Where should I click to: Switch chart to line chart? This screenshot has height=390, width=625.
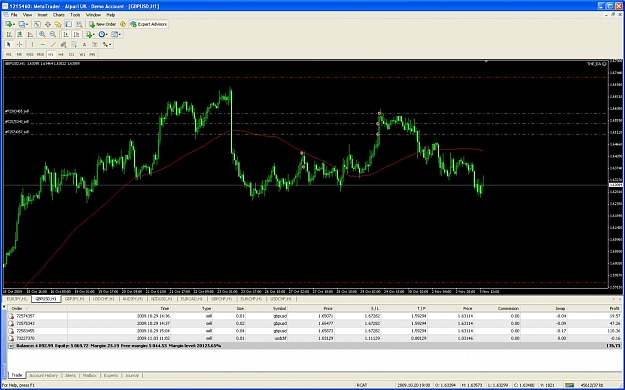tap(30, 34)
